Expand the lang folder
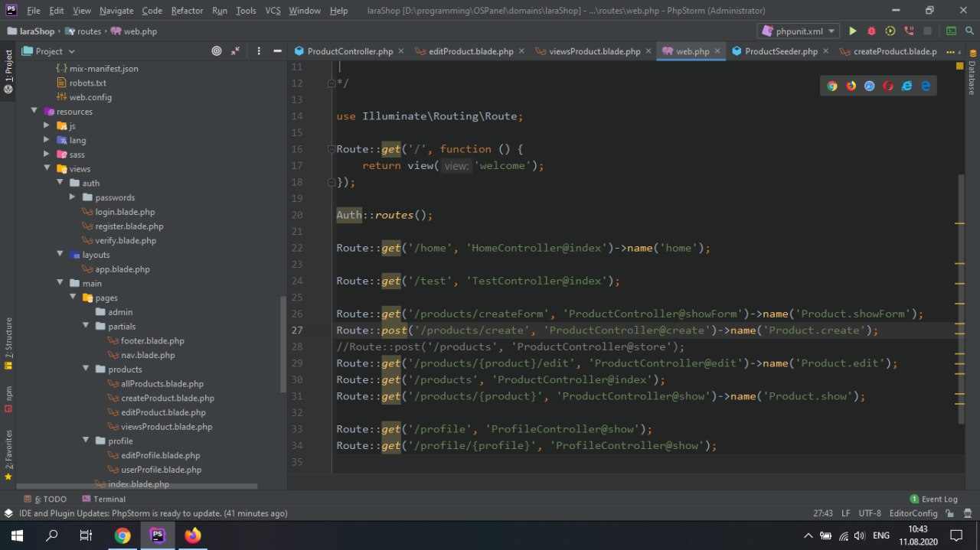This screenshot has height=550, width=980. (x=47, y=140)
